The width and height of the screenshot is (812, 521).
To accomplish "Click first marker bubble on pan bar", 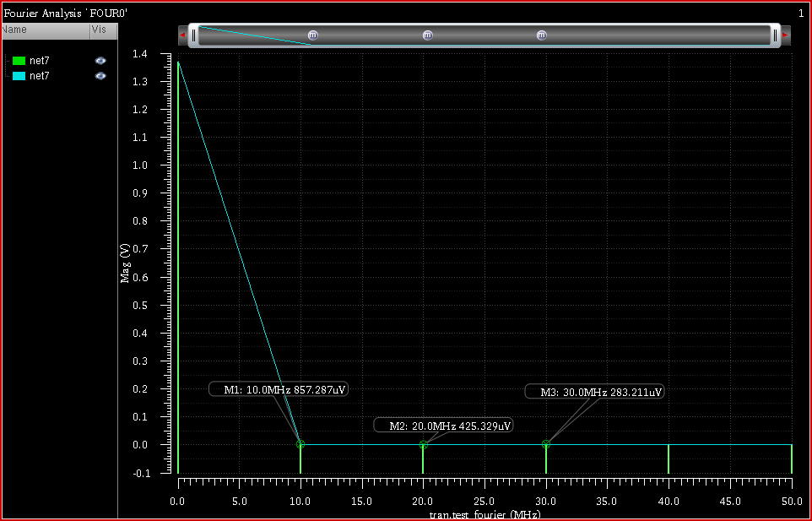I will click(313, 35).
